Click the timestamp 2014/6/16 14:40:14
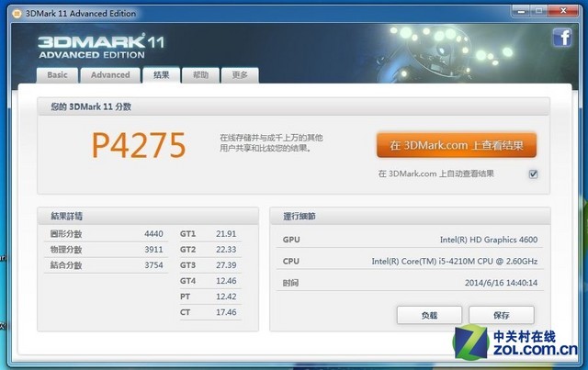The image size is (588, 370). click(501, 283)
